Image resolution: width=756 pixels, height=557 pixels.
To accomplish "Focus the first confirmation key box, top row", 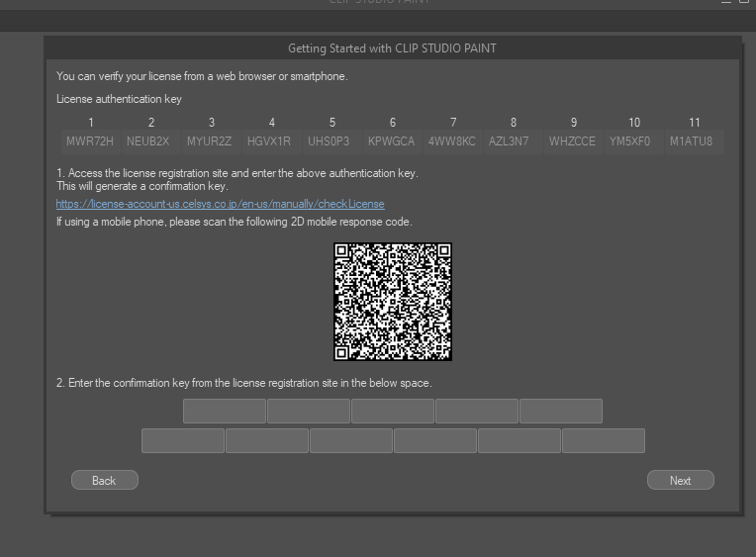I will [x=225, y=411].
